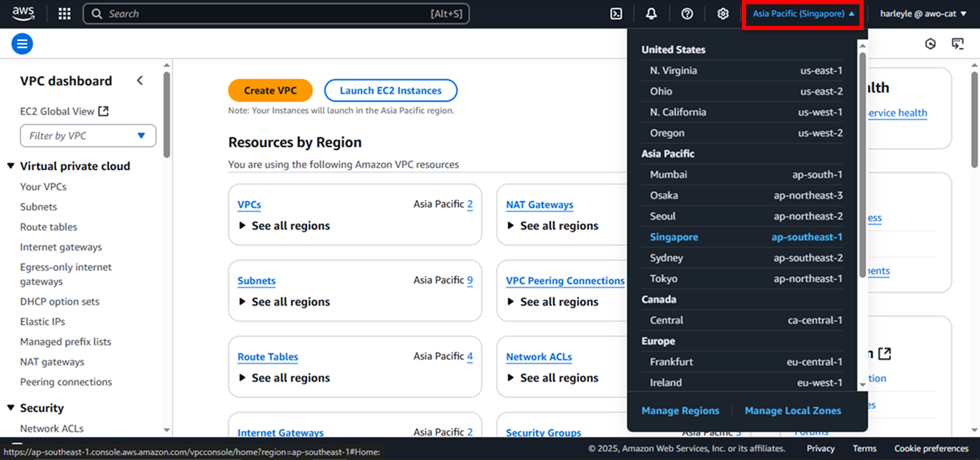Open Manage Local Zones link

click(x=793, y=410)
